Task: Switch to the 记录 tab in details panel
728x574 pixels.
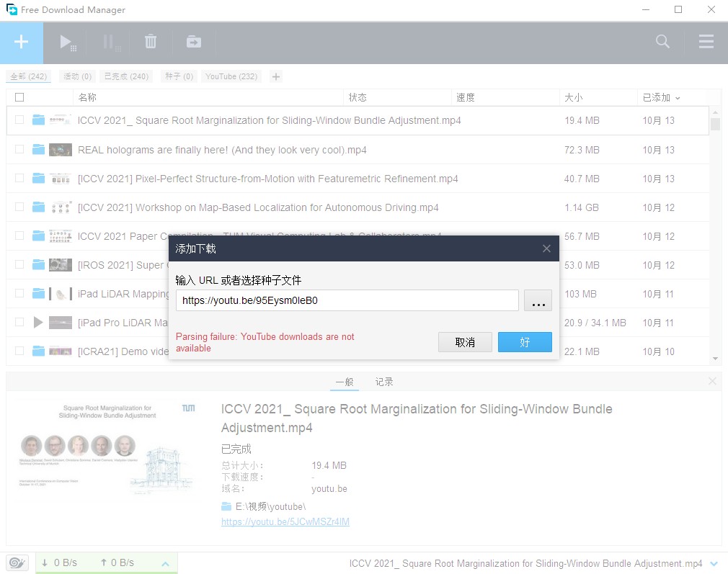Action: pos(384,382)
